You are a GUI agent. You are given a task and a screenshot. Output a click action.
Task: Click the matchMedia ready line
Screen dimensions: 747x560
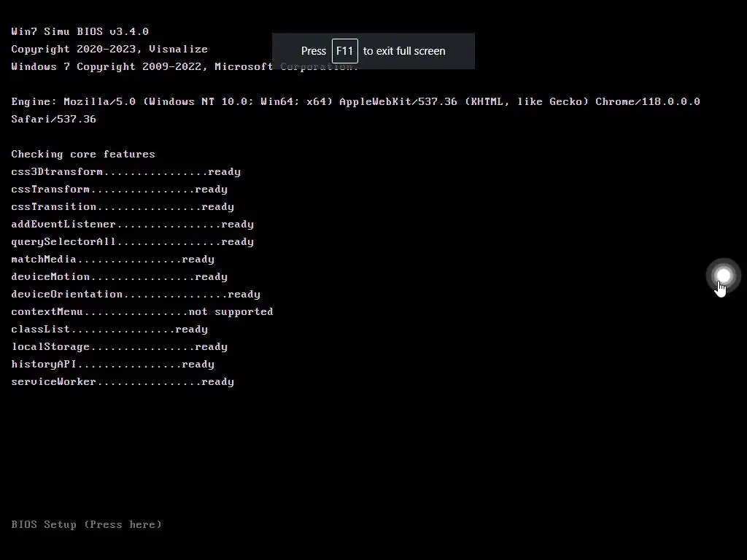[112, 260]
